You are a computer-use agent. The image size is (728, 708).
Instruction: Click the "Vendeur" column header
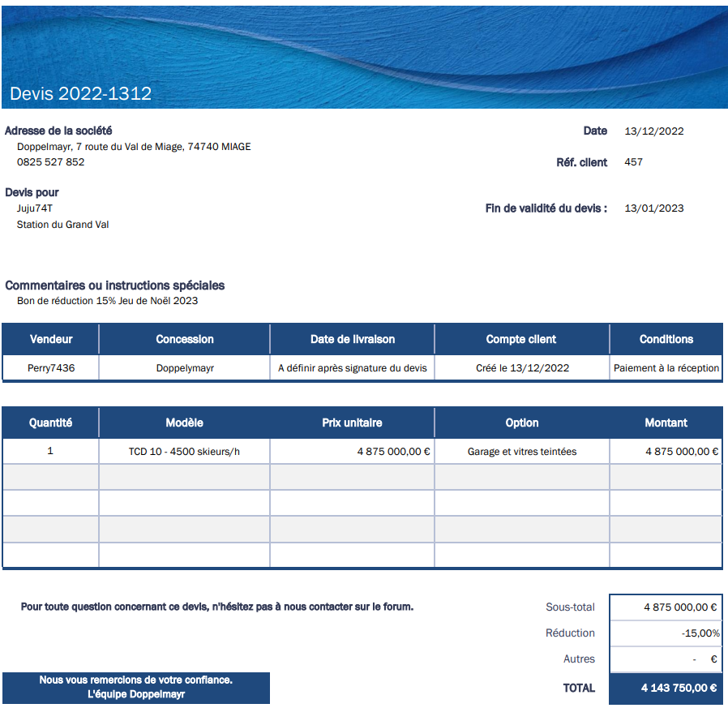[50, 339]
